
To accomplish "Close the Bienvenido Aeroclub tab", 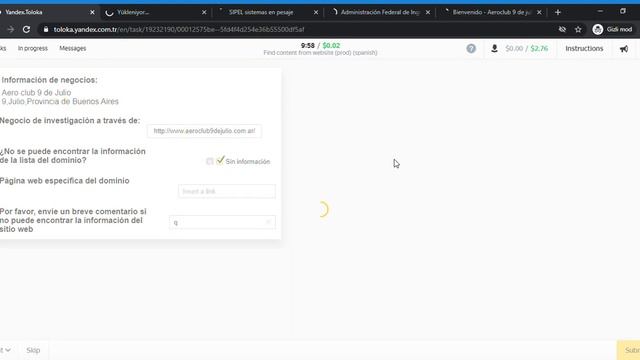I will 539,12.
